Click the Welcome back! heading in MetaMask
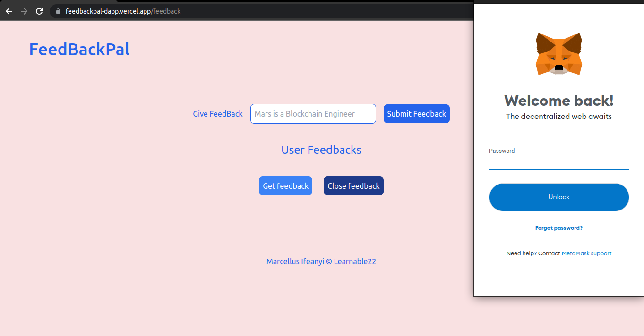The image size is (644, 336). [559, 101]
